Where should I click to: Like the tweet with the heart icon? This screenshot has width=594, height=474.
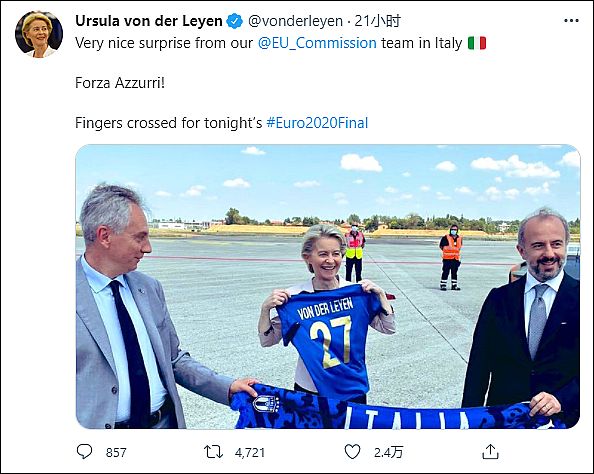pyautogui.click(x=352, y=452)
